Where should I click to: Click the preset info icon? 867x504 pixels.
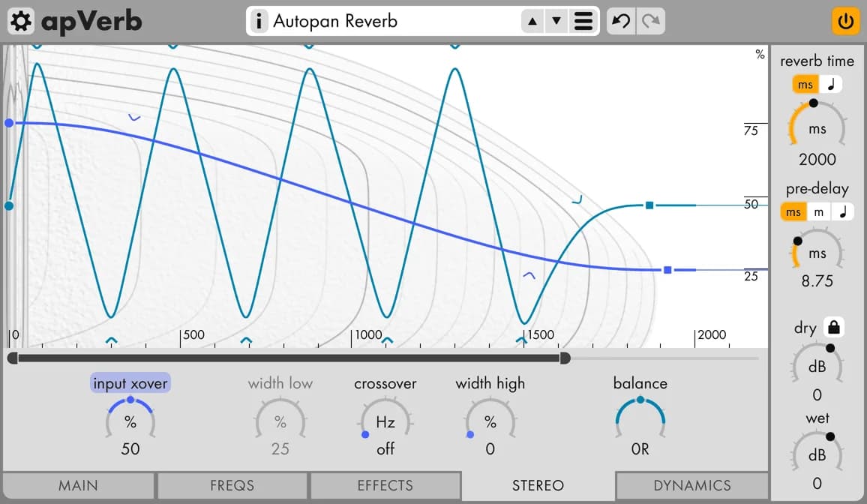(x=259, y=21)
